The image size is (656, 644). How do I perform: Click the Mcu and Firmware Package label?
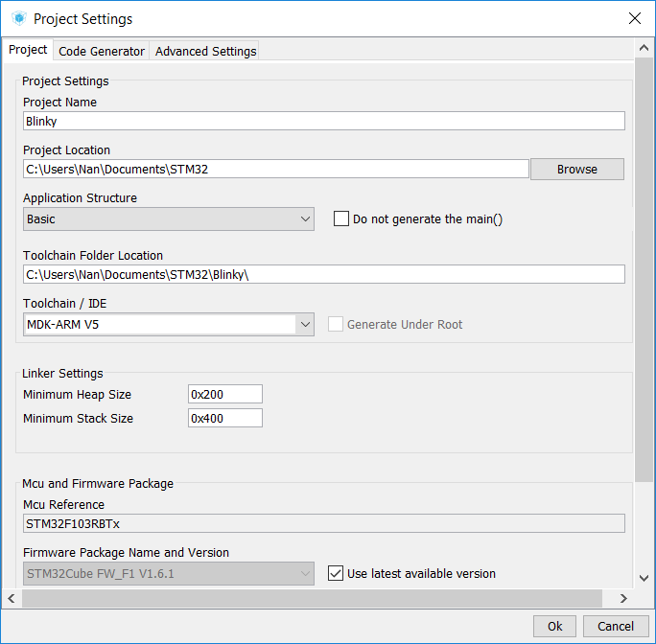click(x=98, y=483)
